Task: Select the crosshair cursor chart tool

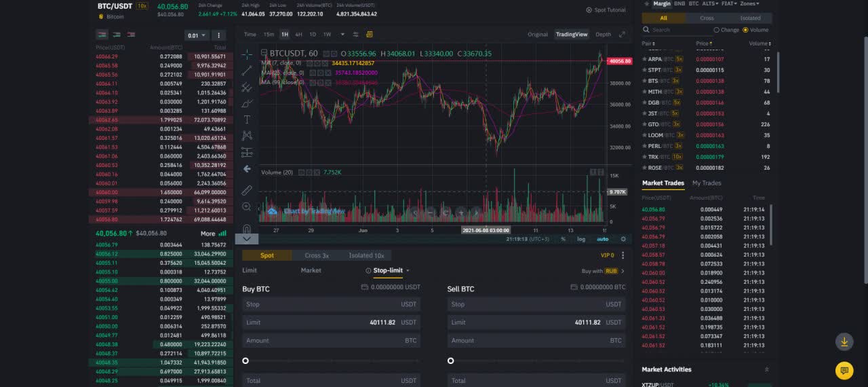Action: coord(247,54)
